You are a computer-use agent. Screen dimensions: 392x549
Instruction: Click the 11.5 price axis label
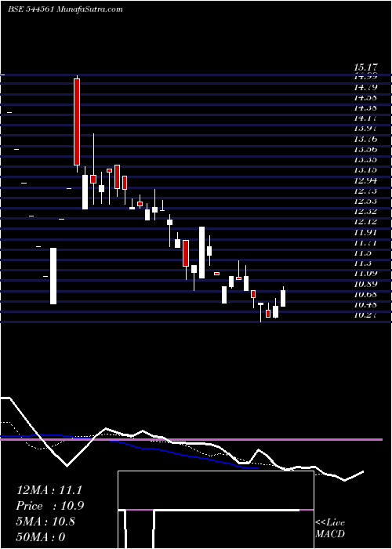pyautogui.click(x=362, y=253)
